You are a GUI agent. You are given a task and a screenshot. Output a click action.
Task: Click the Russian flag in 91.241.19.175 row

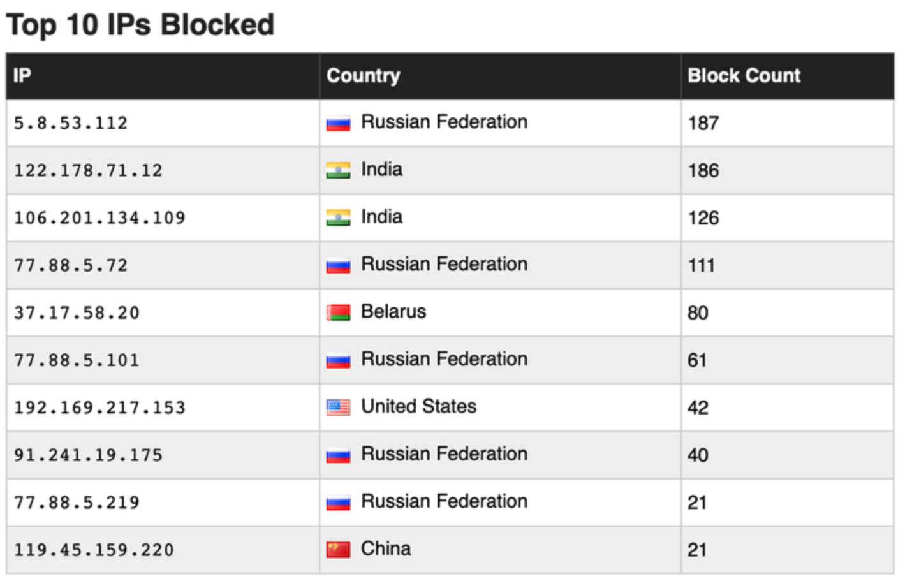(x=338, y=455)
